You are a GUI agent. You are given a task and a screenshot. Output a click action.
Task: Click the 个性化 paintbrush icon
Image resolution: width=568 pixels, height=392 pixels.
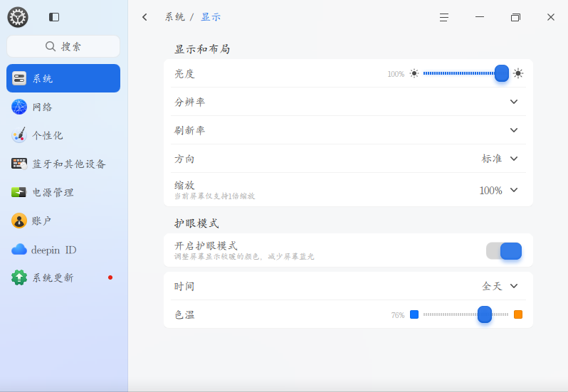tap(19, 135)
